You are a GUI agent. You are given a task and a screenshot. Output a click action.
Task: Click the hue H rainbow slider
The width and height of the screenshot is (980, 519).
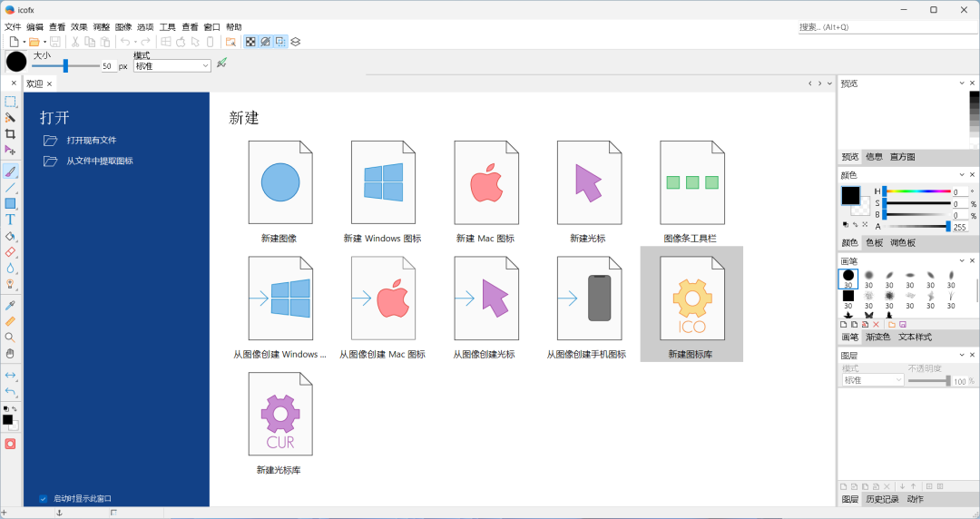[x=916, y=191]
